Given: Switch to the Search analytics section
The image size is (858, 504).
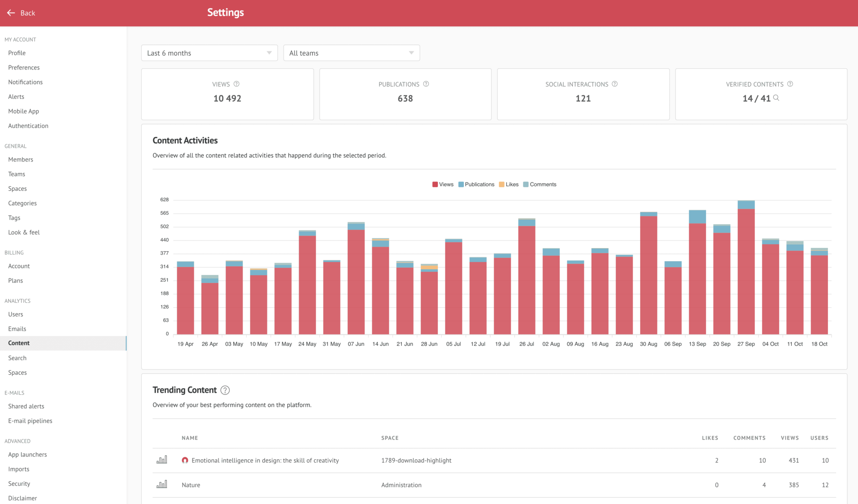Looking at the screenshot, I should pos(17,358).
